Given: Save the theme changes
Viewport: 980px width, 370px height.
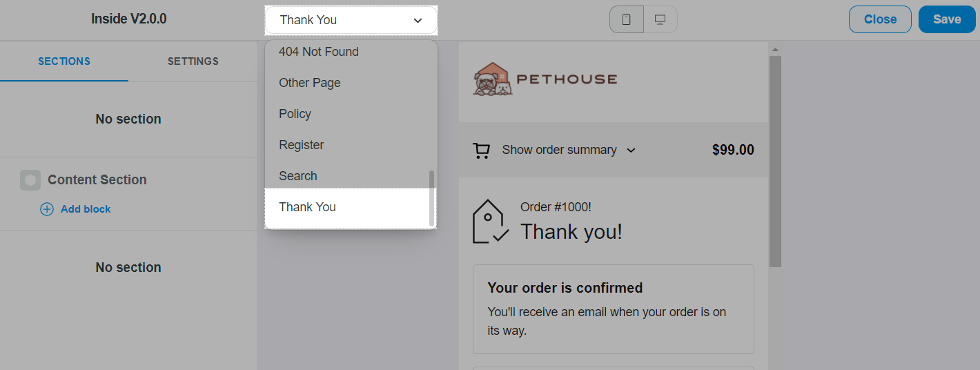Looking at the screenshot, I should click(946, 19).
